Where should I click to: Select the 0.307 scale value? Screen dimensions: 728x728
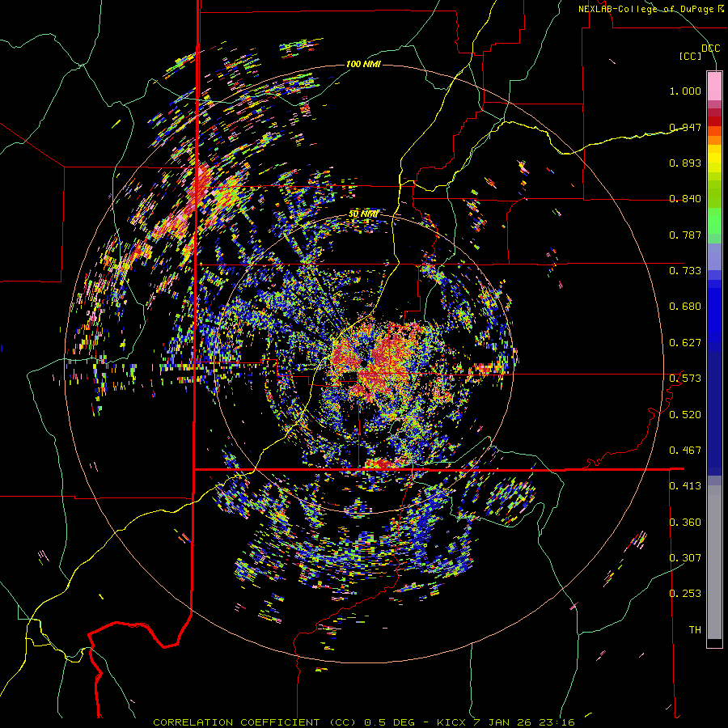(685, 558)
